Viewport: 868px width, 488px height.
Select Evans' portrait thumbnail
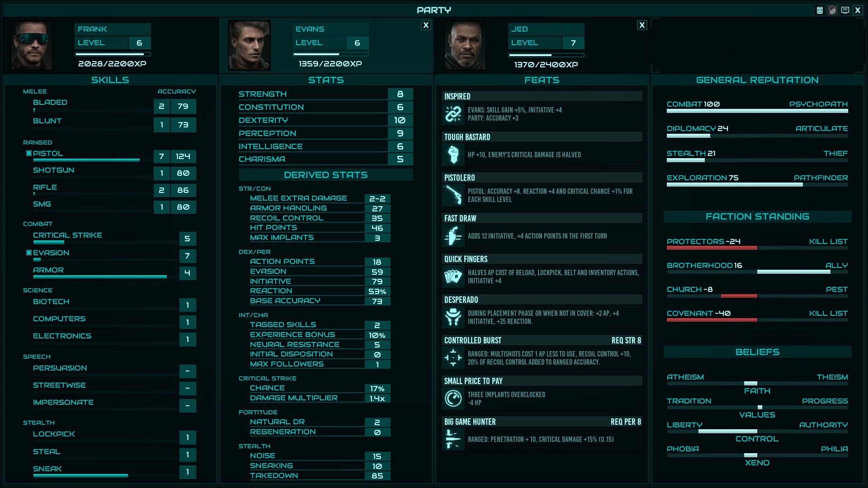tap(249, 45)
